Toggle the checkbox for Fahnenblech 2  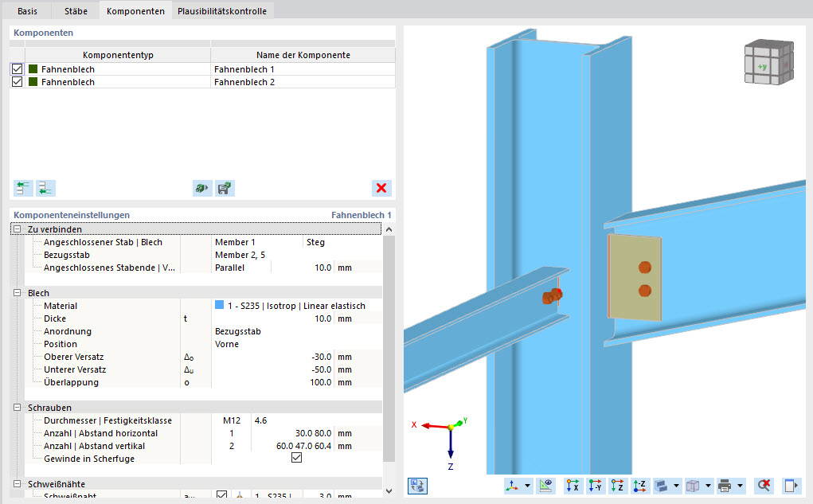(17, 82)
